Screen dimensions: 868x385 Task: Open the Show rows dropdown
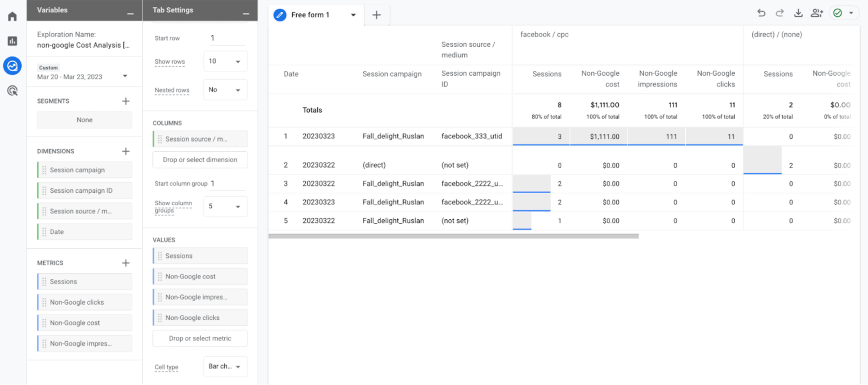coord(225,61)
